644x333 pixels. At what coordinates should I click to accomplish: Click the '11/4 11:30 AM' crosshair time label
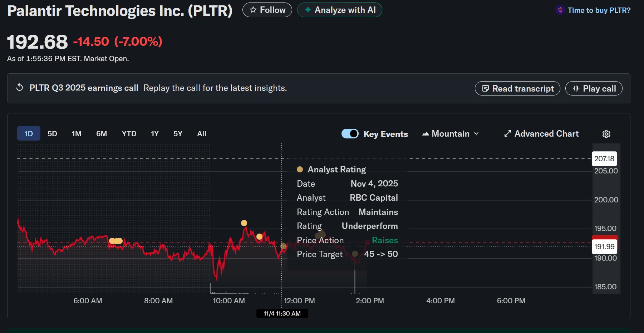282,314
